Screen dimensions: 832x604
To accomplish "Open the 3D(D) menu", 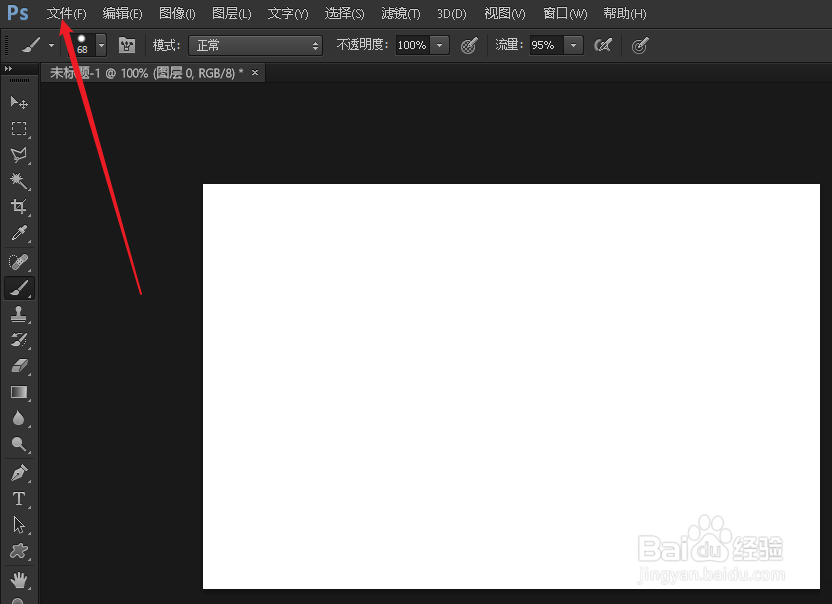I will (452, 13).
